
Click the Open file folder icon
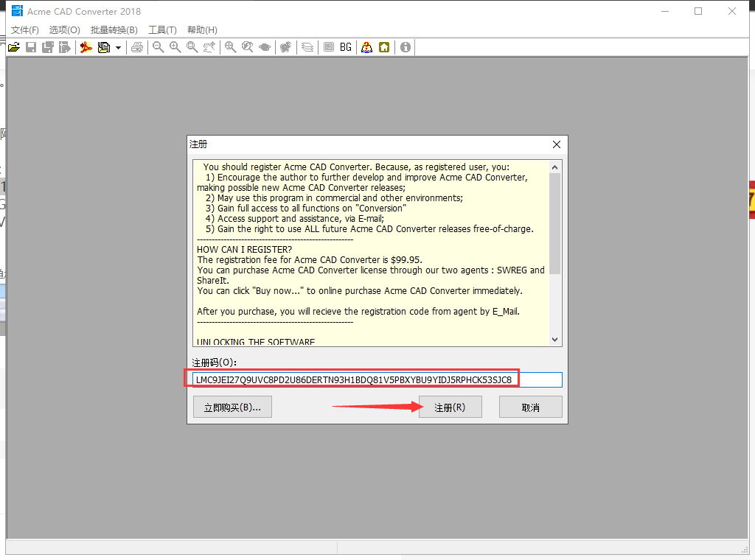click(x=13, y=47)
